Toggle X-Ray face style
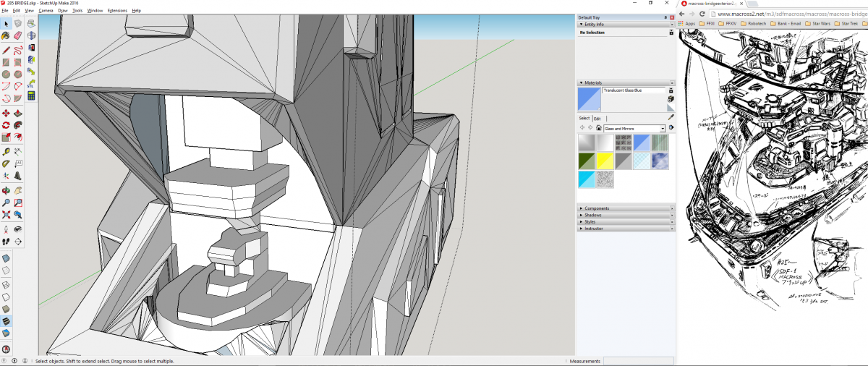 click(x=7, y=258)
